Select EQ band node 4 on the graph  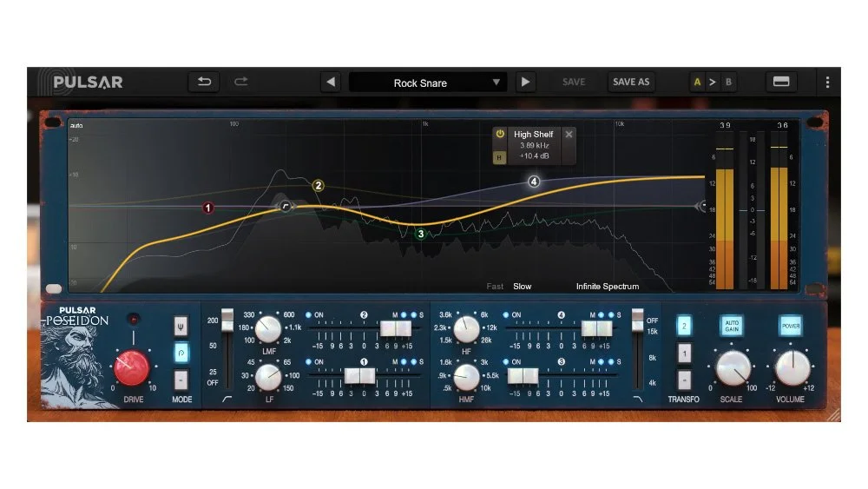(x=534, y=182)
